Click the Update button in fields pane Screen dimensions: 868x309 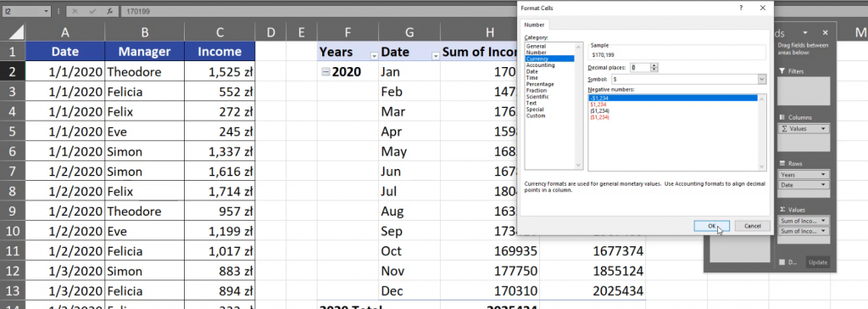tap(818, 261)
